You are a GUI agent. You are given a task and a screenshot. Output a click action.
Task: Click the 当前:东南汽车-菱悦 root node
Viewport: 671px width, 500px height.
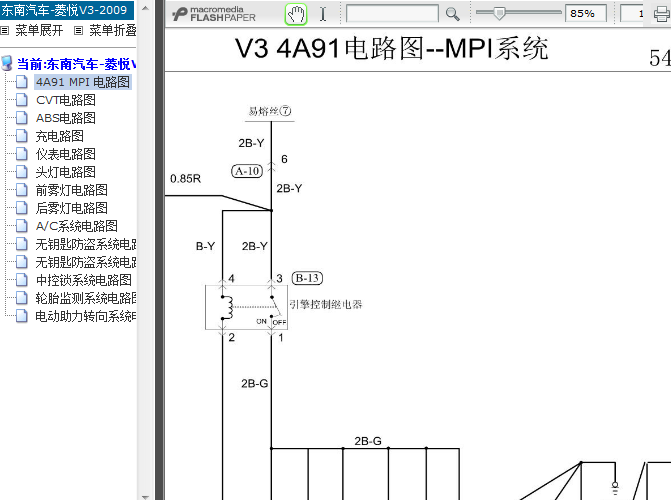77,64
